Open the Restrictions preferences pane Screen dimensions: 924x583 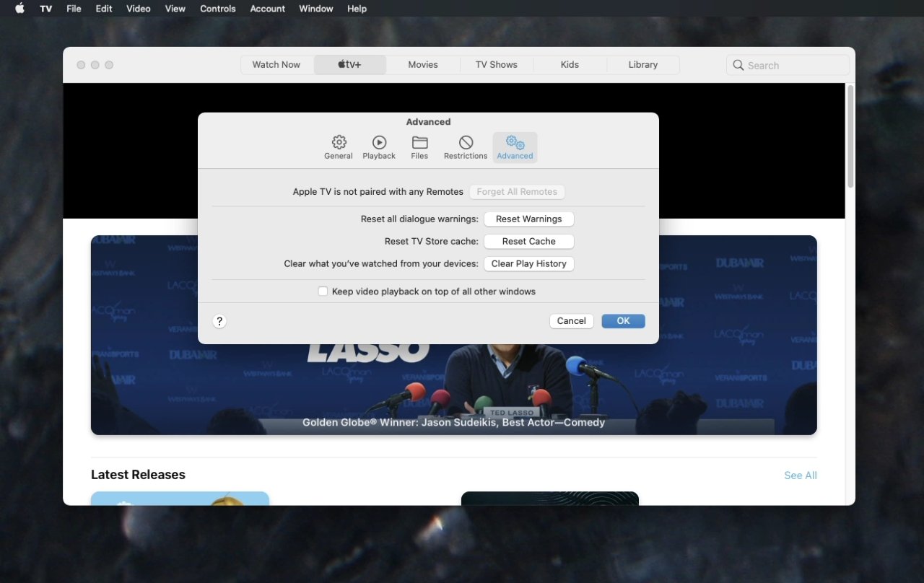point(466,147)
